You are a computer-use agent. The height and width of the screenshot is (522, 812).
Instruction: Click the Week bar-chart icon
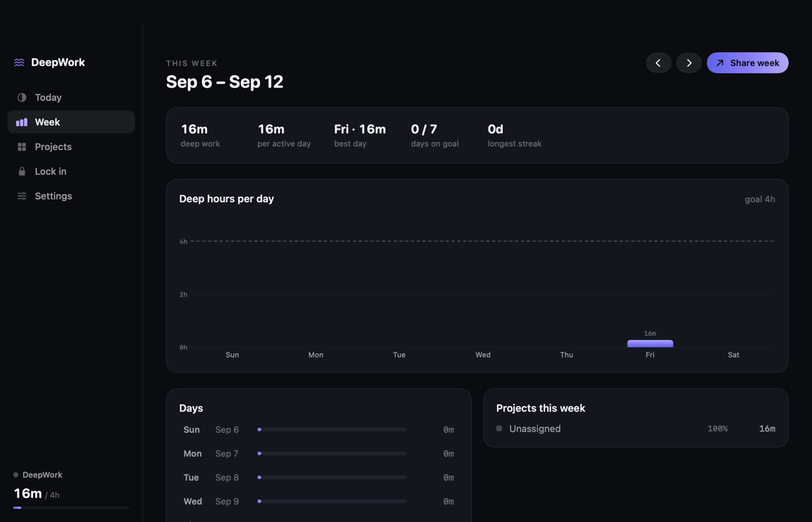pos(21,122)
